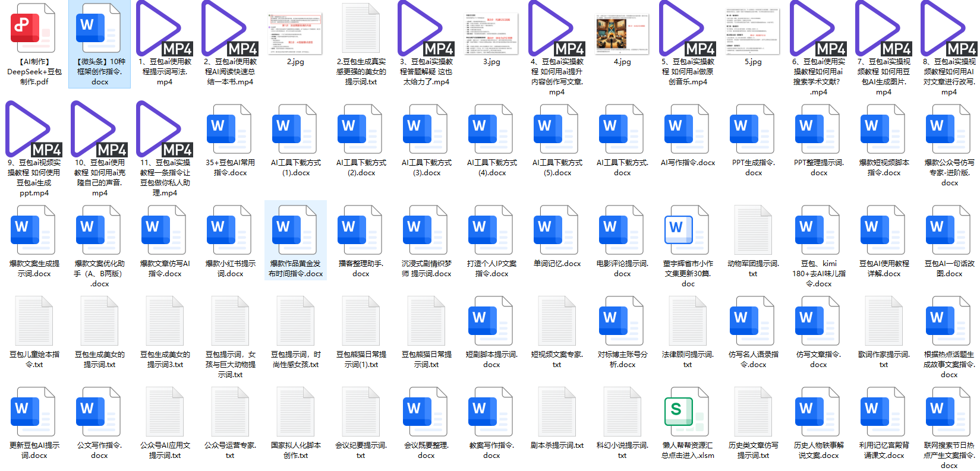Select the 11、豆包ai实操教程 MP4 video
This screenshot has height=471, width=980.
165,129
